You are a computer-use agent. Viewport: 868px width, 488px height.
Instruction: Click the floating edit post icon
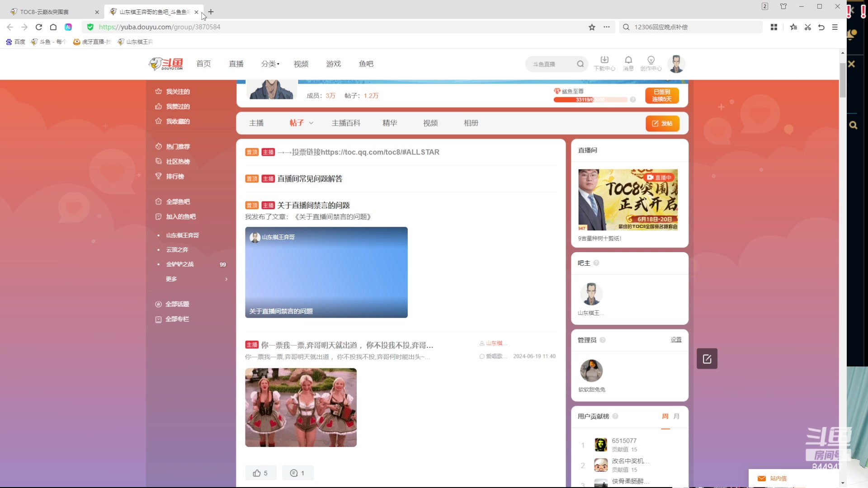click(x=707, y=359)
